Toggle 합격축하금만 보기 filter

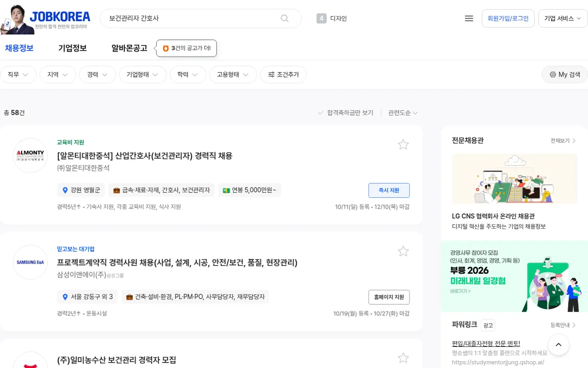(x=346, y=113)
